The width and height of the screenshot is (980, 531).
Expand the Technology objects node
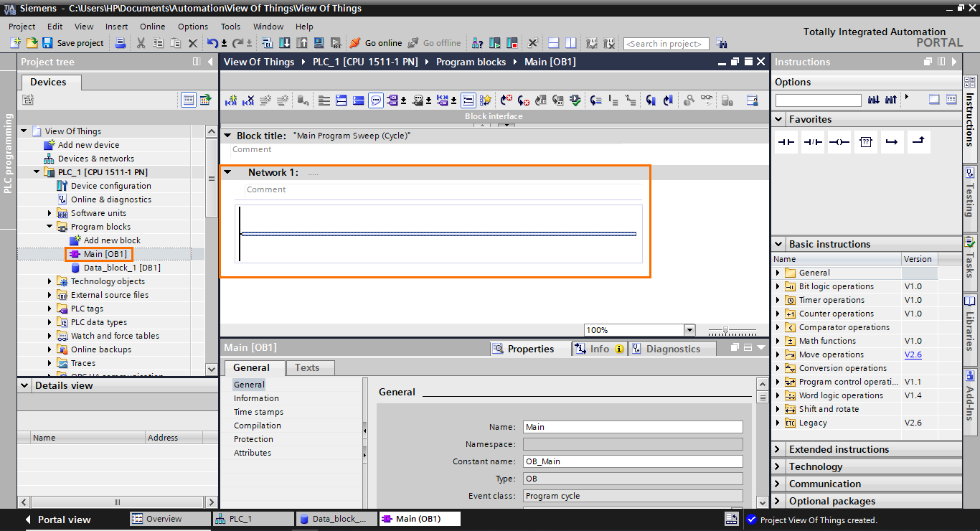tap(50, 281)
